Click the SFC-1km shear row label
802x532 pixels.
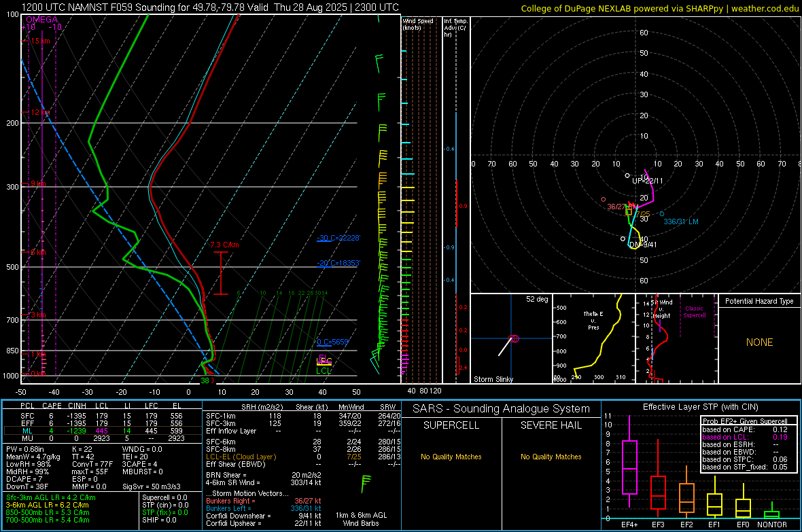221,416
